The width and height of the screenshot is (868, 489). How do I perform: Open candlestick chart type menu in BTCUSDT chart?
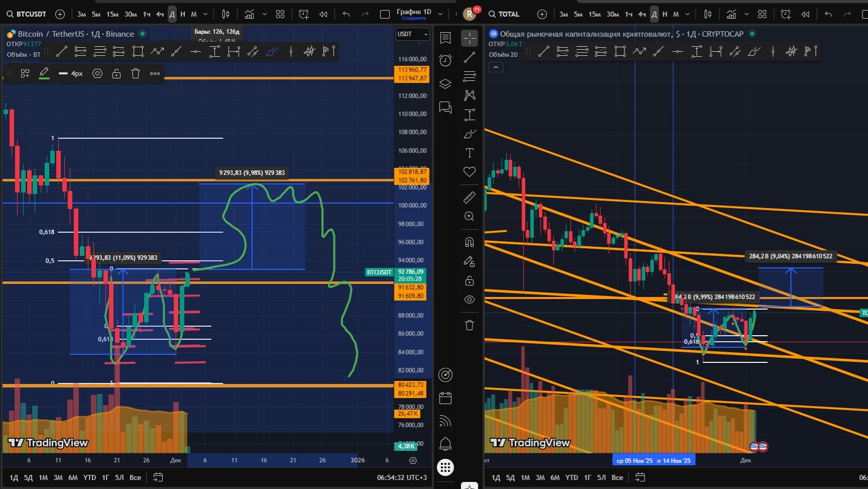[x=226, y=14]
